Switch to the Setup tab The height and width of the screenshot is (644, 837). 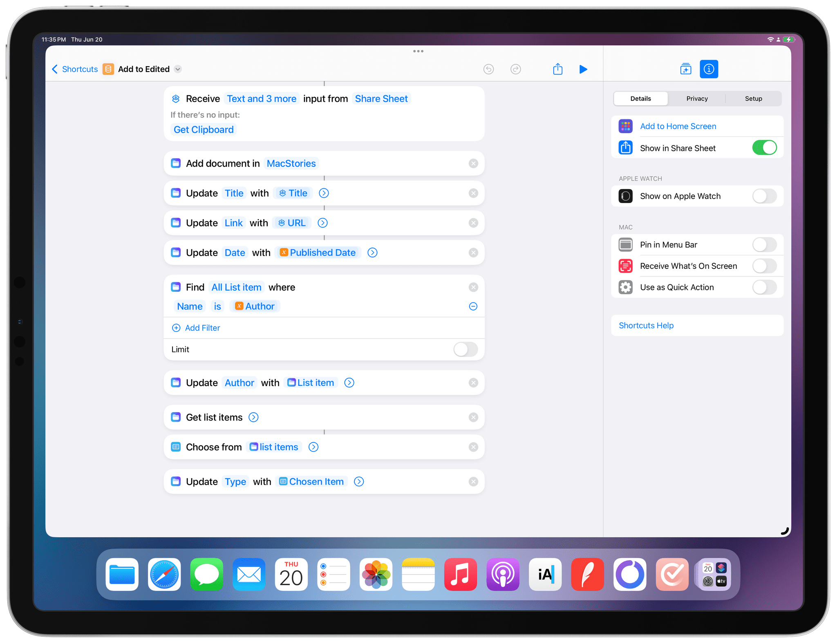753,98
